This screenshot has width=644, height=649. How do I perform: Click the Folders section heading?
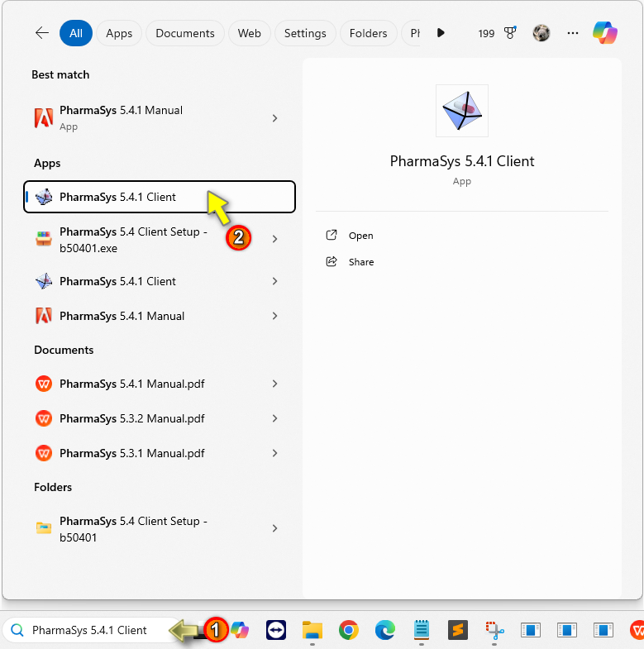click(53, 487)
